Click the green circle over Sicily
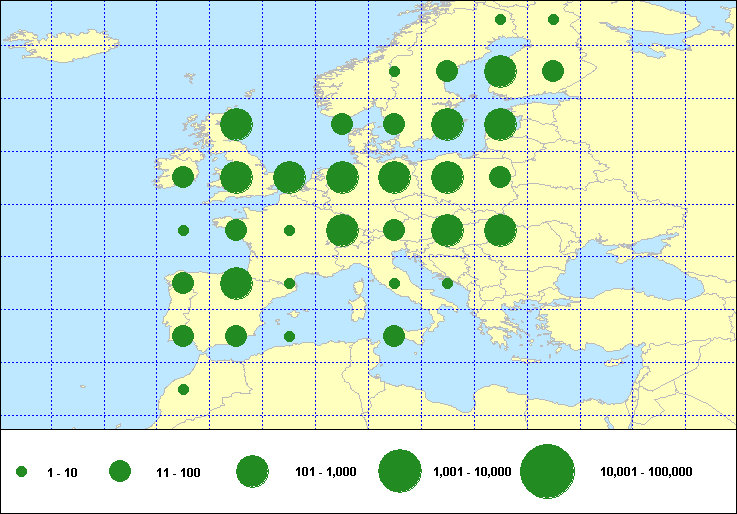The image size is (737, 514). (x=394, y=335)
